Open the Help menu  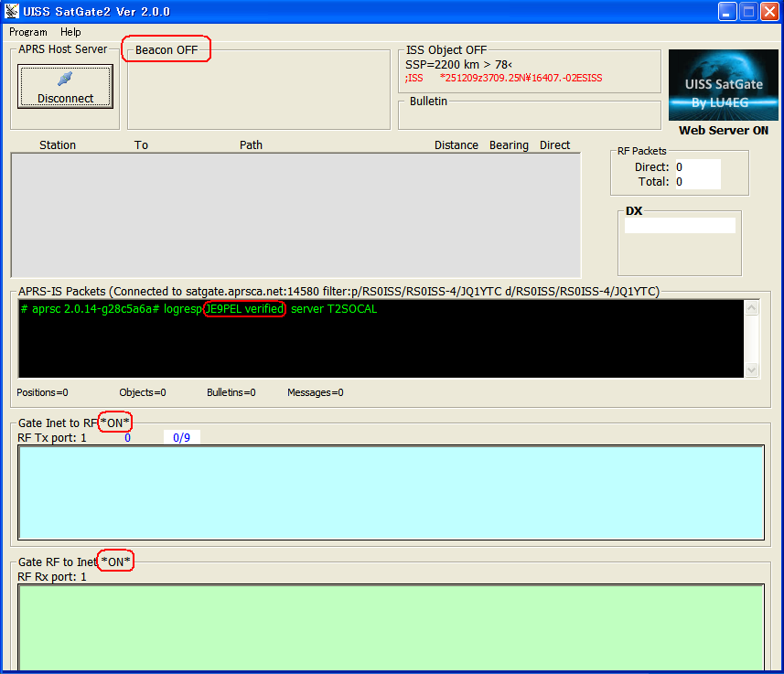[70, 32]
